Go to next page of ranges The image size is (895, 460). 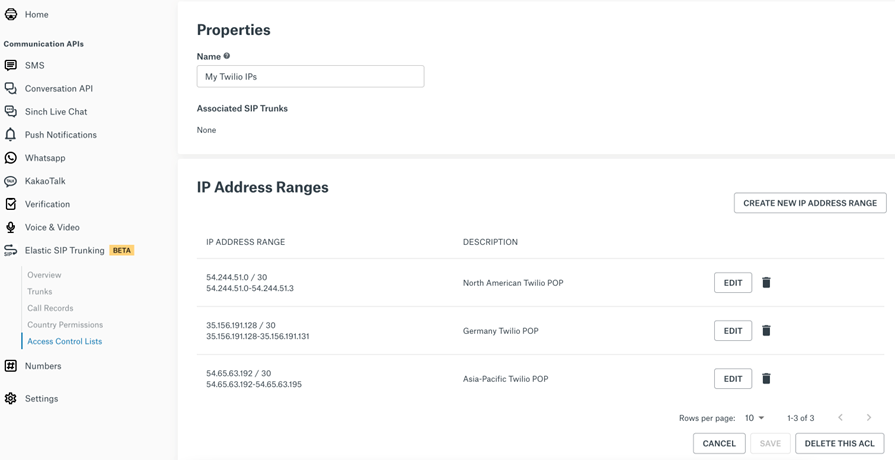tap(868, 418)
